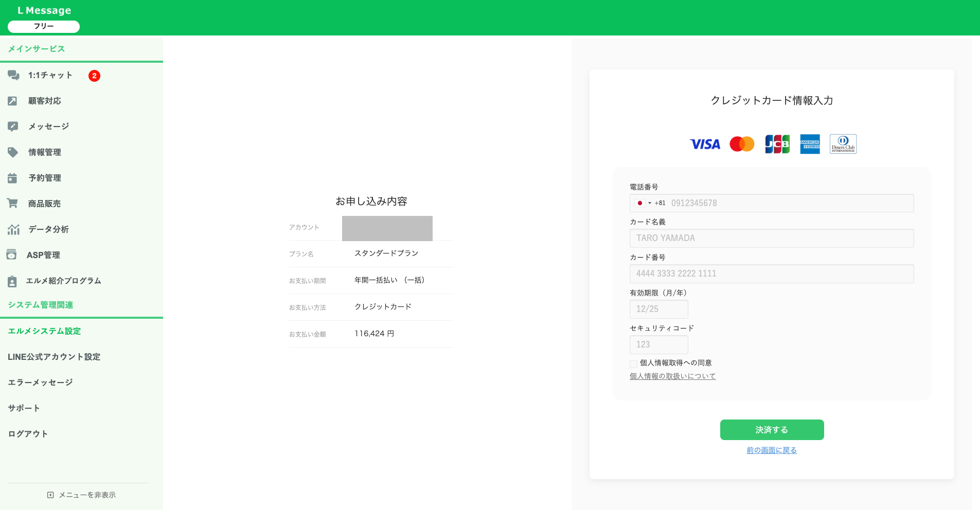This screenshot has width=980, height=510.
Task: Check the 個人情報取得への同意 checkbox
Action: click(633, 364)
